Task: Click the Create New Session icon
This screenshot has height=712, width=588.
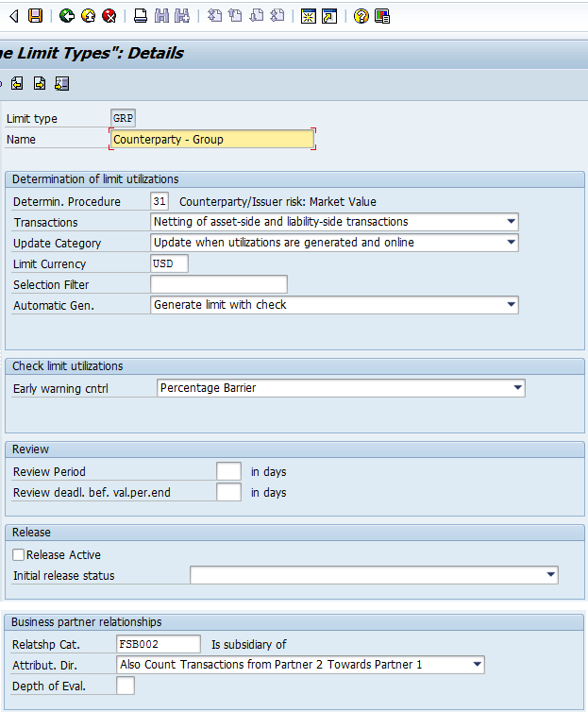Action: (x=308, y=16)
